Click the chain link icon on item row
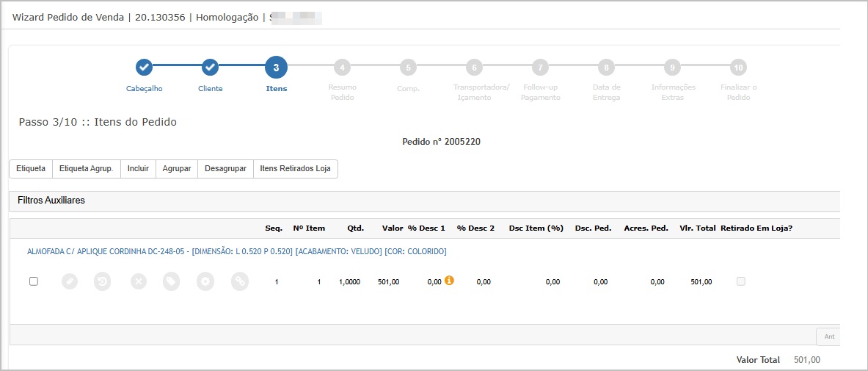 tap(240, 281)
